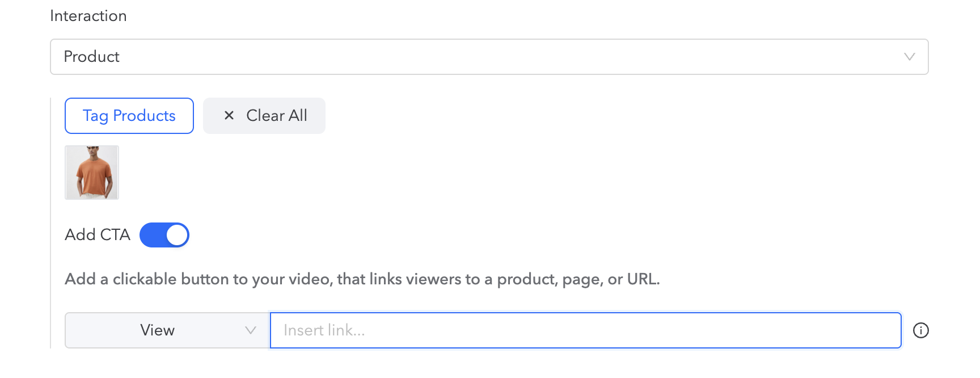Viewport: 980px width, 378px height.
Task: Click the Tag Products blue text
Action: click(x=129, y=116)
